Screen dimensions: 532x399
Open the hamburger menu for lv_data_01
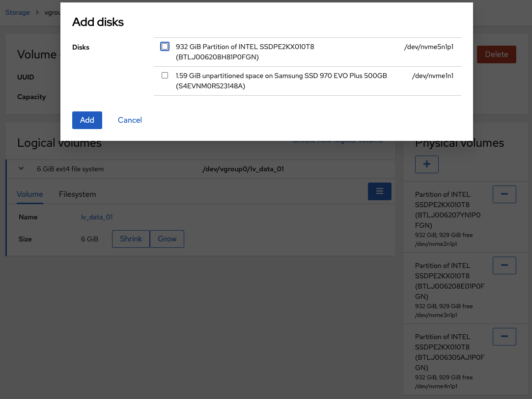(x=379, y=191)
